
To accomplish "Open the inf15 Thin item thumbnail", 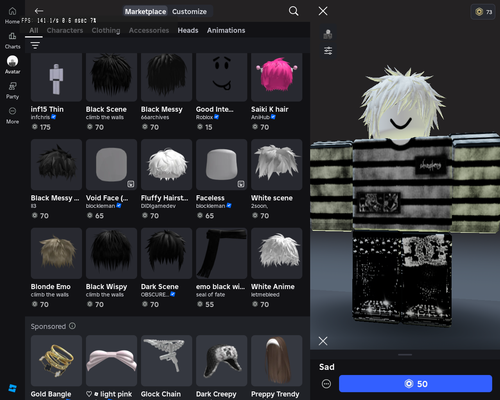I will tap(56, 77).
